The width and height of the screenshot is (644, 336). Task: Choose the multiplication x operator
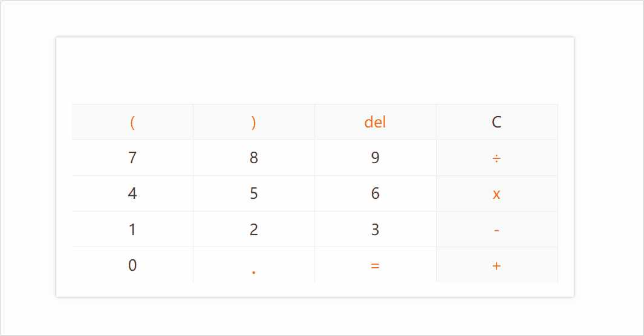[496, 193]
